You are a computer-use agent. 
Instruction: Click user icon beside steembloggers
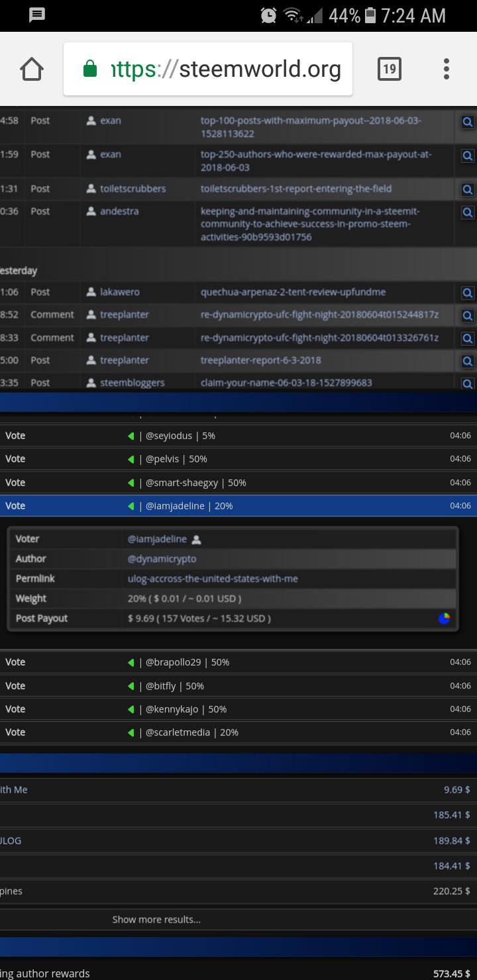91,383
